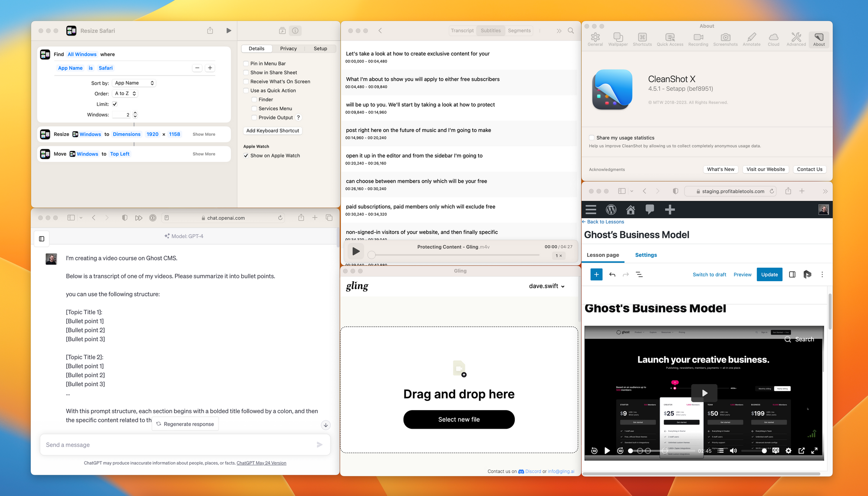Open the Settings tab of the lesson
The image size is (868, 496).
tap(646, 255)
